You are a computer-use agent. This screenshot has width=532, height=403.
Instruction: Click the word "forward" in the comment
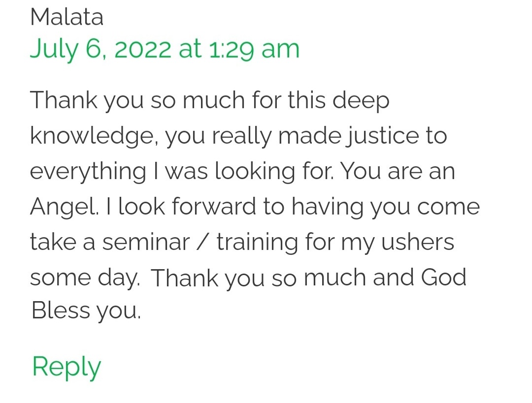click(x=214, y=207)
